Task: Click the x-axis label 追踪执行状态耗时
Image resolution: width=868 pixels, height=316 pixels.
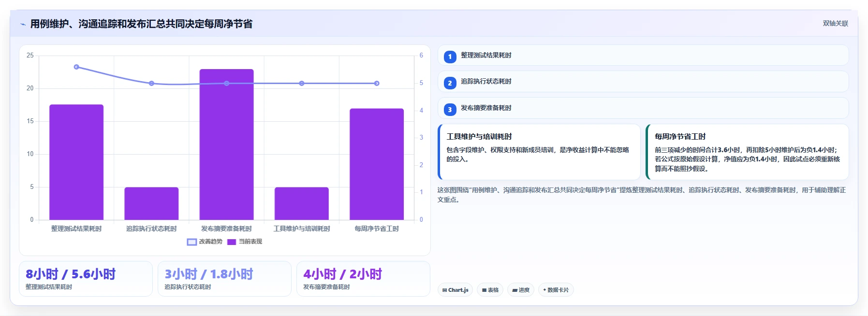Action: (151, 229)
